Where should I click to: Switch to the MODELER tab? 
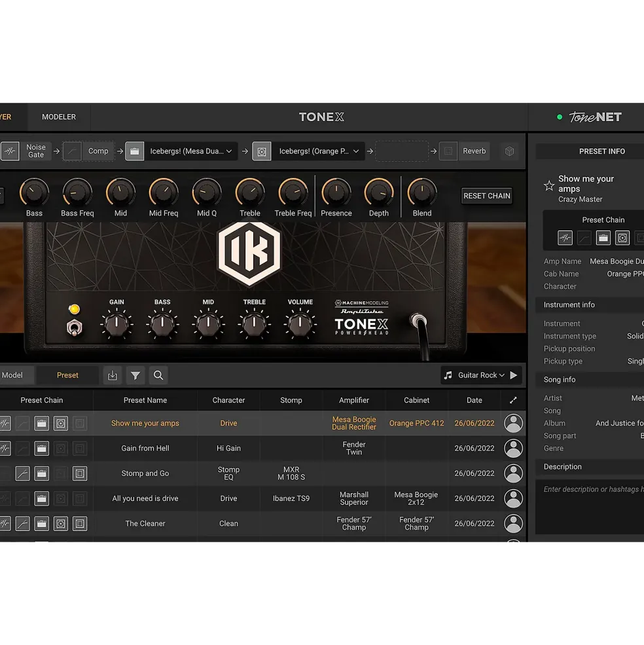coord(59,117)
